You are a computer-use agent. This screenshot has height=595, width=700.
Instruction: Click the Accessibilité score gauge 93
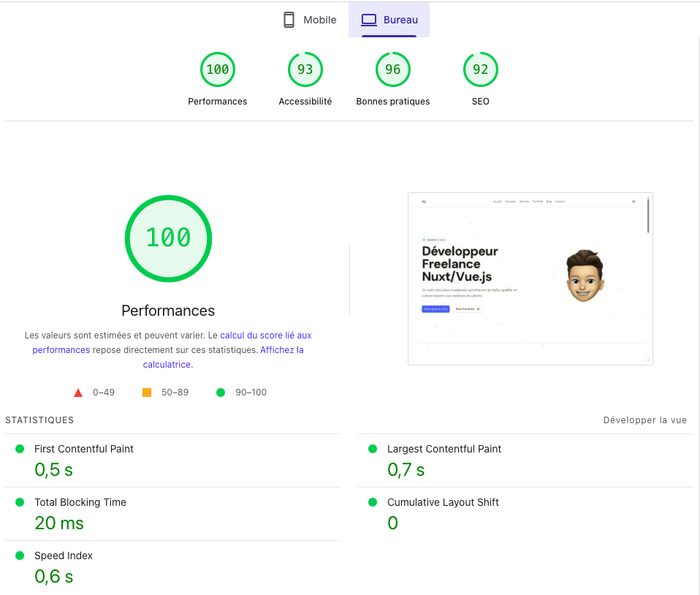[305, 70]
